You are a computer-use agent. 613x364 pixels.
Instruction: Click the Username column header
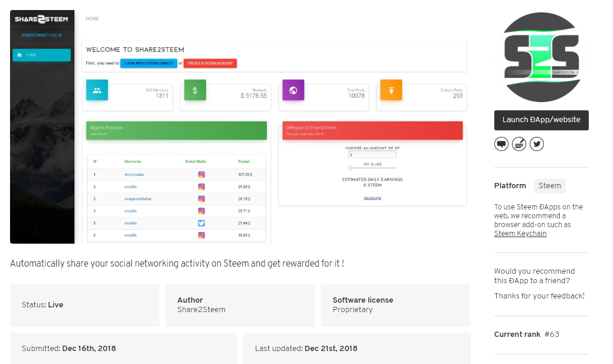(133, 161)
